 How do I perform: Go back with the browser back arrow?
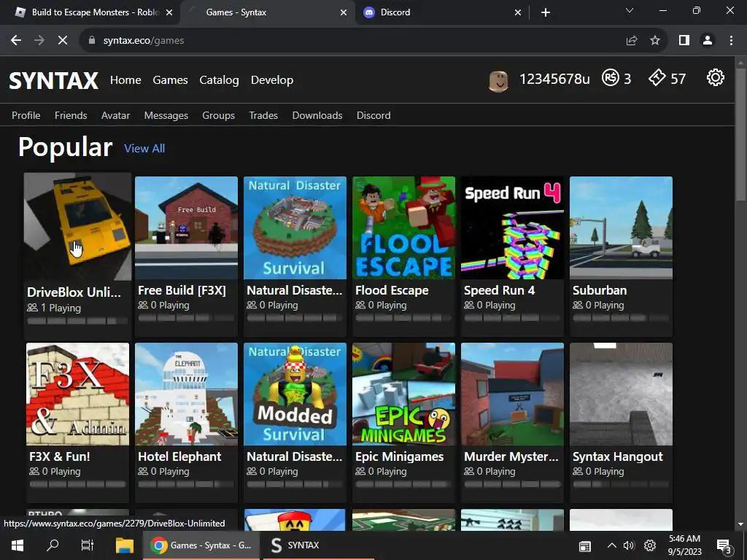click(16, 41)
